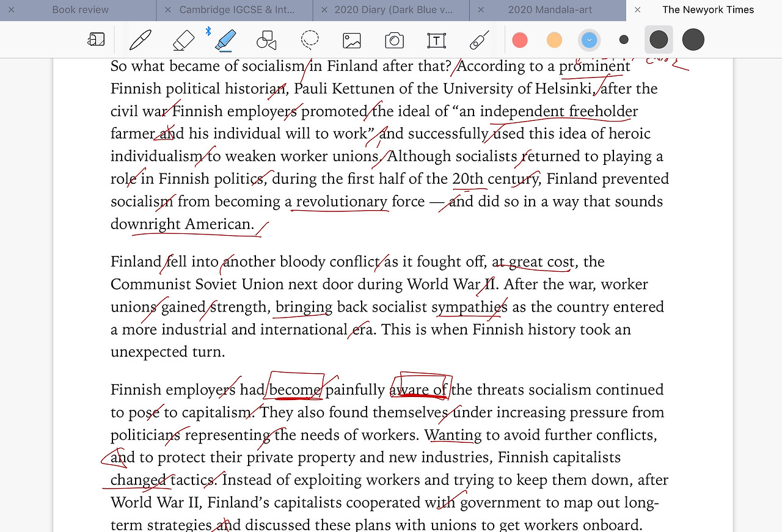Click the words "Communist Soviet Union"
782x532 pixels.
pos(197,285)
